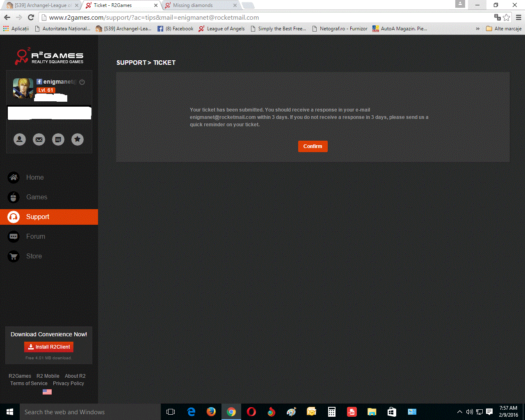
Task: Expand the hidden bookmarks overflow chevron
Action: [x=477, y=29]
